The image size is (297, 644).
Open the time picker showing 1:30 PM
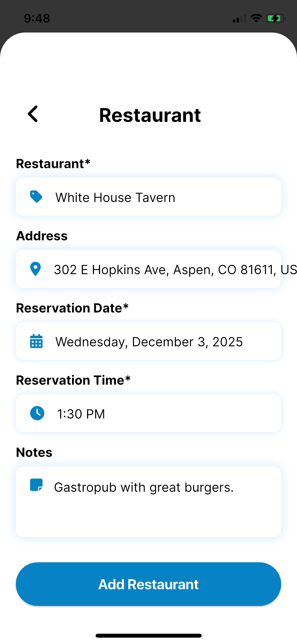[148, 413]
